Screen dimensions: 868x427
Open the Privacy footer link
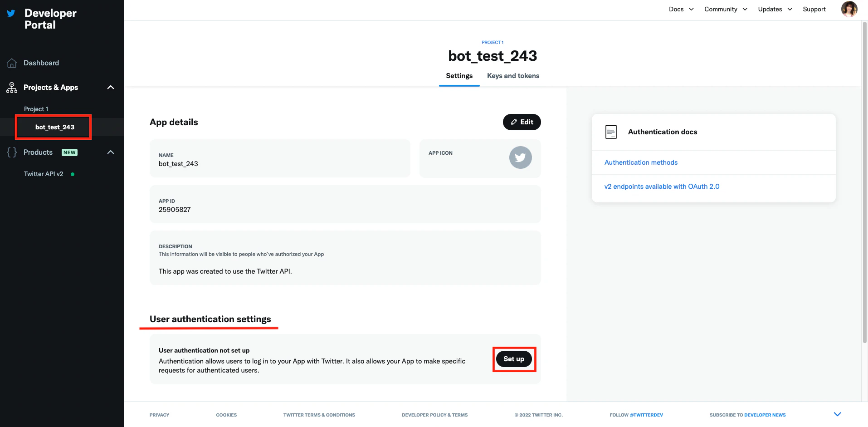[159, 415]
